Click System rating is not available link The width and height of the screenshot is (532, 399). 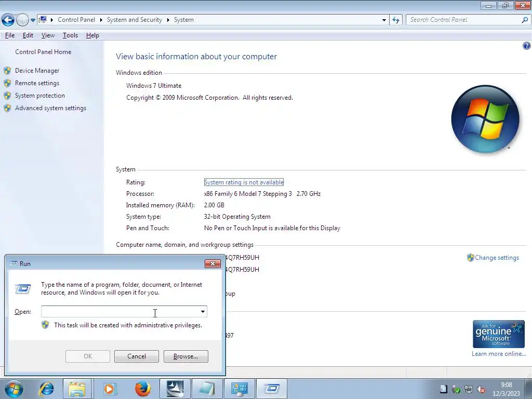(x=244, y=182)
